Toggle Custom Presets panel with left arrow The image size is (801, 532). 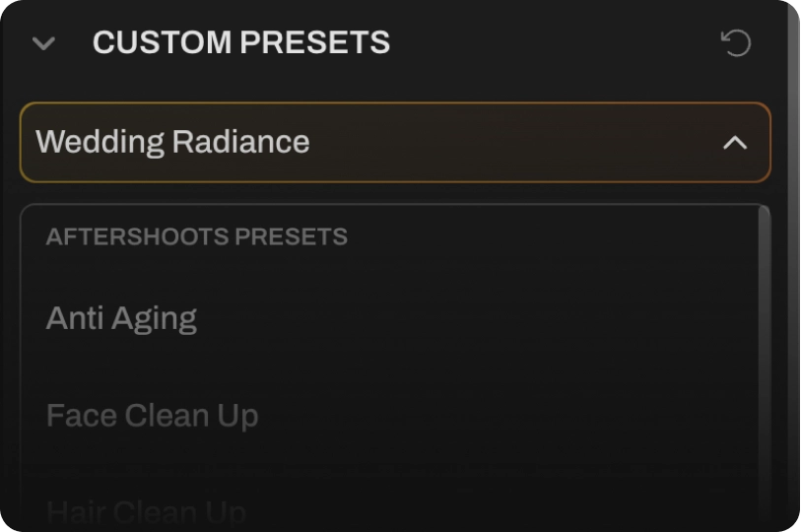click(43, 43)
